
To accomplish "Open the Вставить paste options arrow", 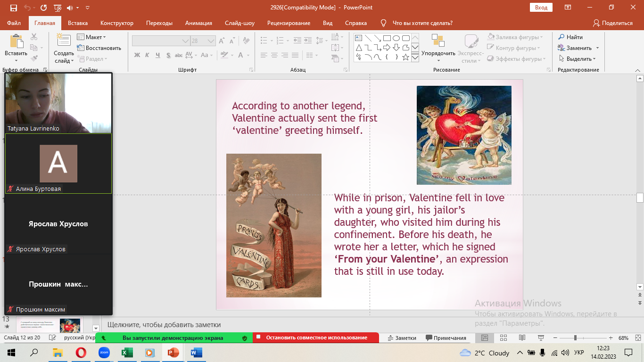I will pyautogui.click(x=16, y=61).
